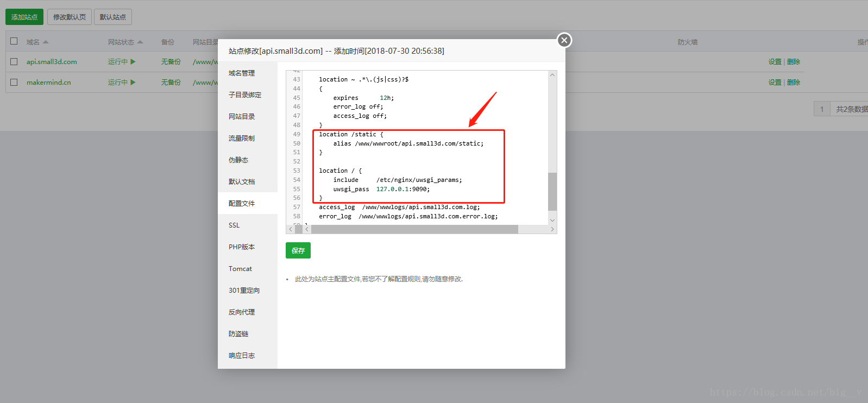Open api.small3d.com site link
This screenshot has height=403, width=868.
52,62
